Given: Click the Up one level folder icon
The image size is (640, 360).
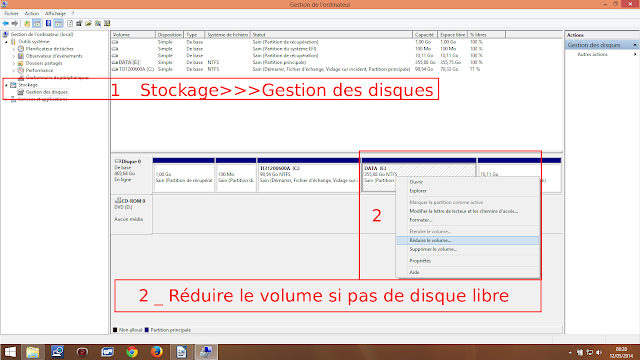Looking at the screenshot, I should point(27,24).
